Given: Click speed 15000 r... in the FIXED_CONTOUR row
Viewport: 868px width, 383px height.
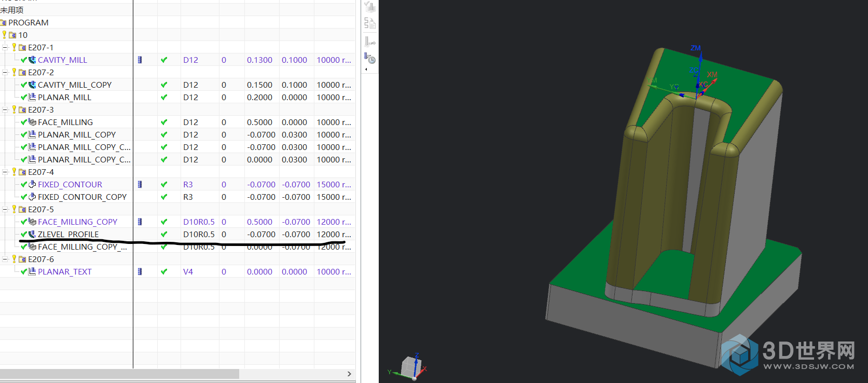Looking at the screenshot, I should [334, 184].
